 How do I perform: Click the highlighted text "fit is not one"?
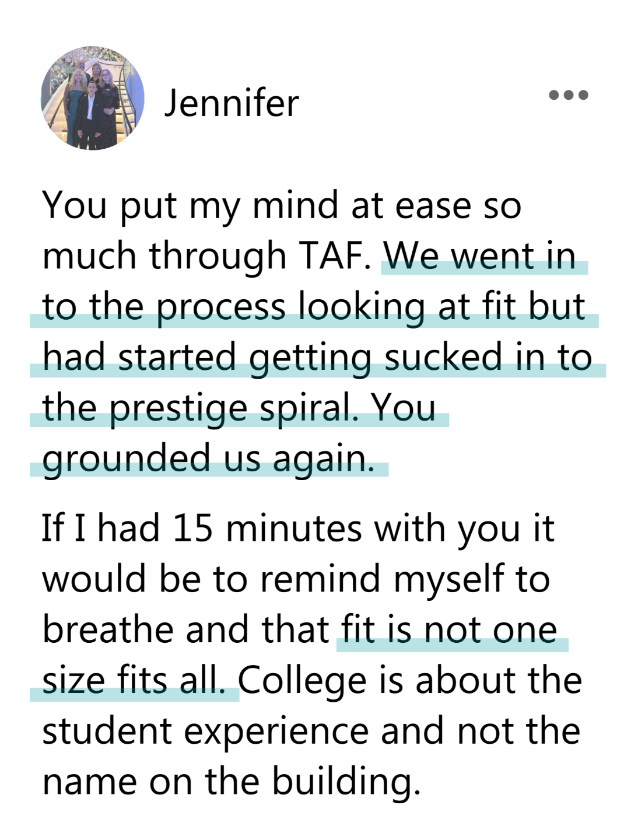pos(450,630)
